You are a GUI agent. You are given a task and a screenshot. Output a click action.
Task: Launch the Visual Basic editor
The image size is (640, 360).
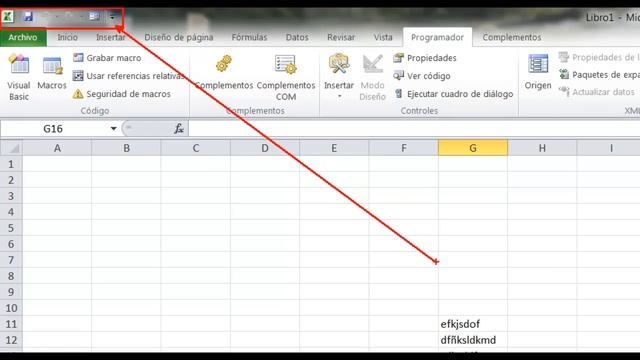coord(19,77)
